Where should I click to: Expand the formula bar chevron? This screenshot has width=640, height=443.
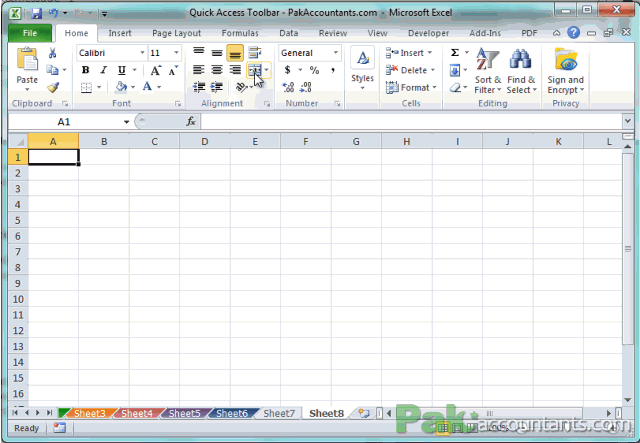pos(628,121)
